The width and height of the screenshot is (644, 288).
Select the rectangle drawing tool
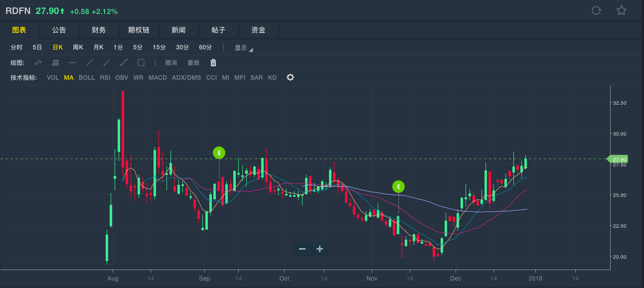pyautogui.click(x=141, y=63)
